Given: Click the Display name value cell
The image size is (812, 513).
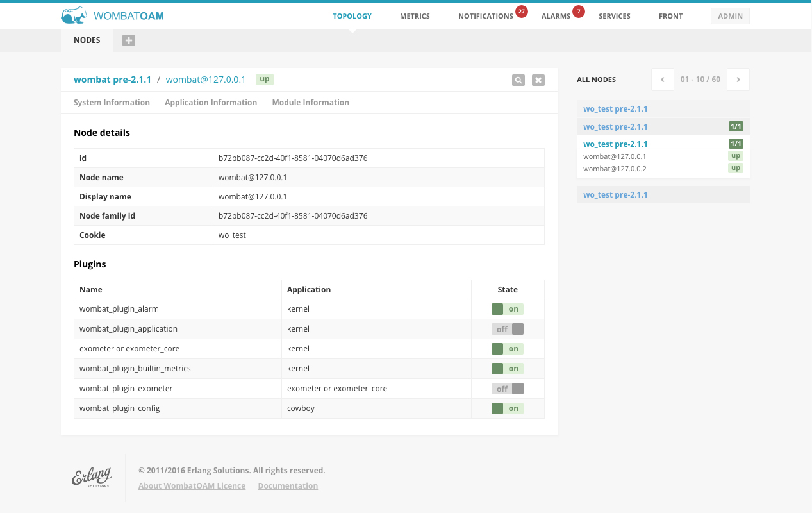Looking at the screenshot, I should 379,197.
